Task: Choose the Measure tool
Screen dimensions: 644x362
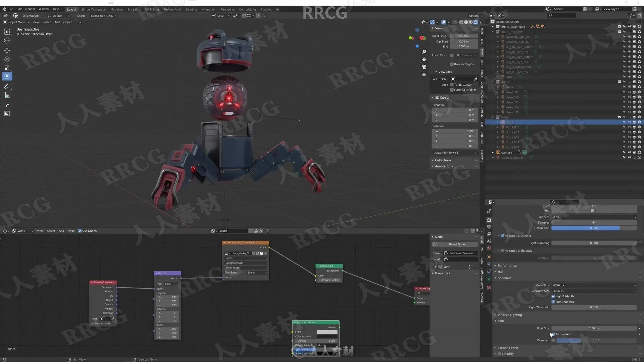Action: click(x=7, y=96)
